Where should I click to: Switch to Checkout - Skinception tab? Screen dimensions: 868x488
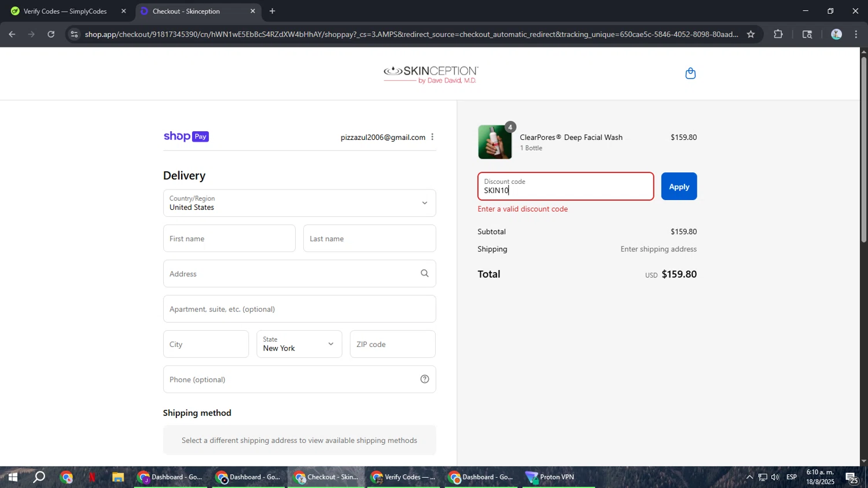tap(197, 11)
